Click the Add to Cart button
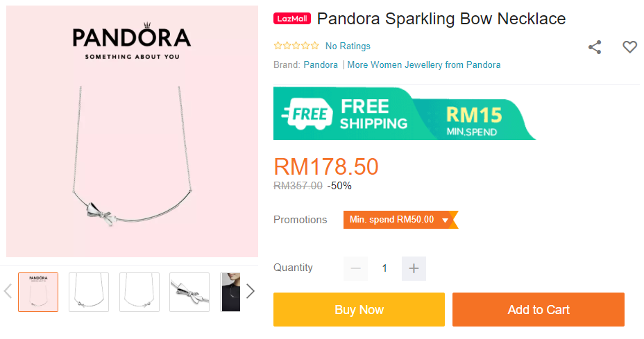 click(538, 309)
